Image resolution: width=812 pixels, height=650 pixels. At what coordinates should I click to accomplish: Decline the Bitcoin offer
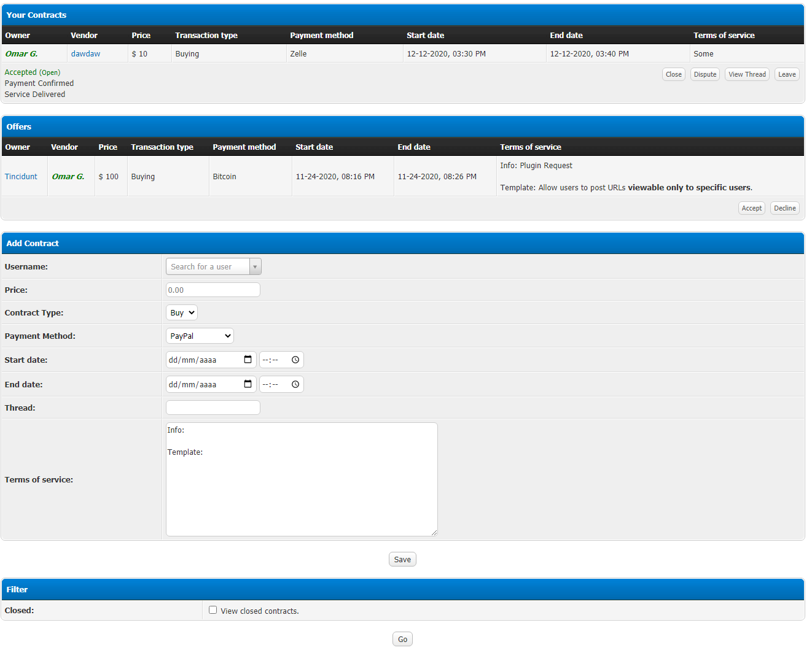click(x=784, y=208)
